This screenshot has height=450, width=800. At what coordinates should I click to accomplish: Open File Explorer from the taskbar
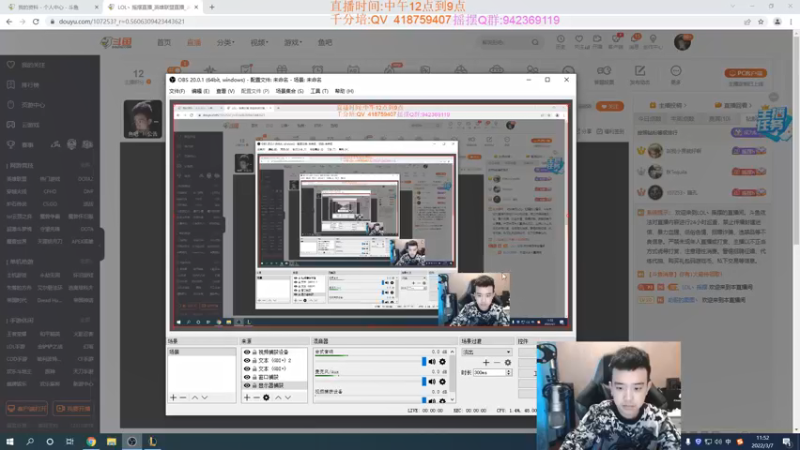pos(111,441)
